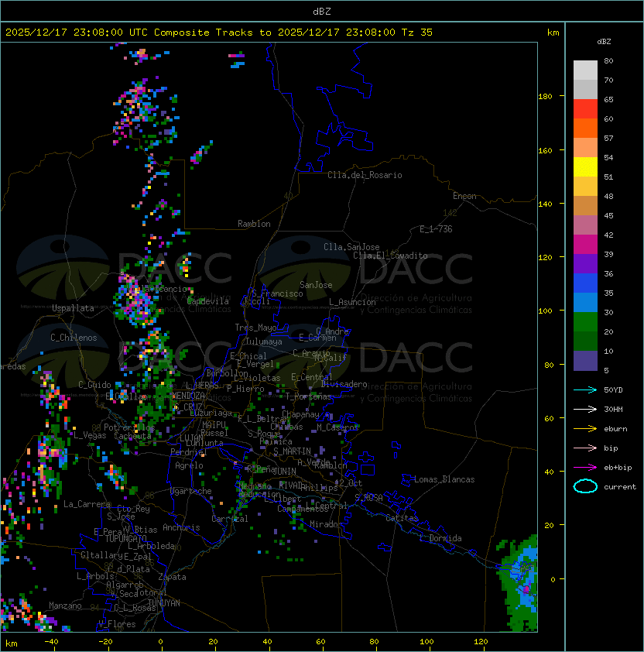The image size is (644, 652).
Task: Click the 'S_Francisco' map label
Action: [277, 293]
